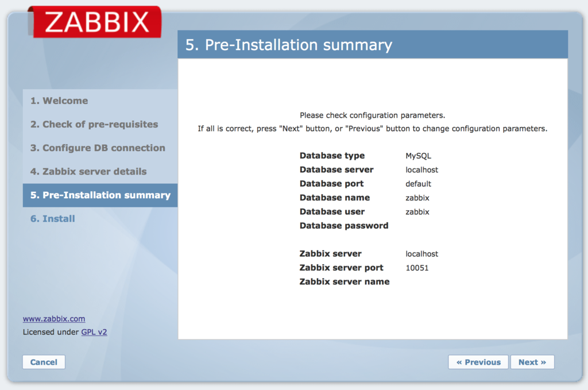Viewport: 588px width, 390px height.
Task: Click the '5. Pre-Installation summary' page heading
Action: (x=289, y=45)
